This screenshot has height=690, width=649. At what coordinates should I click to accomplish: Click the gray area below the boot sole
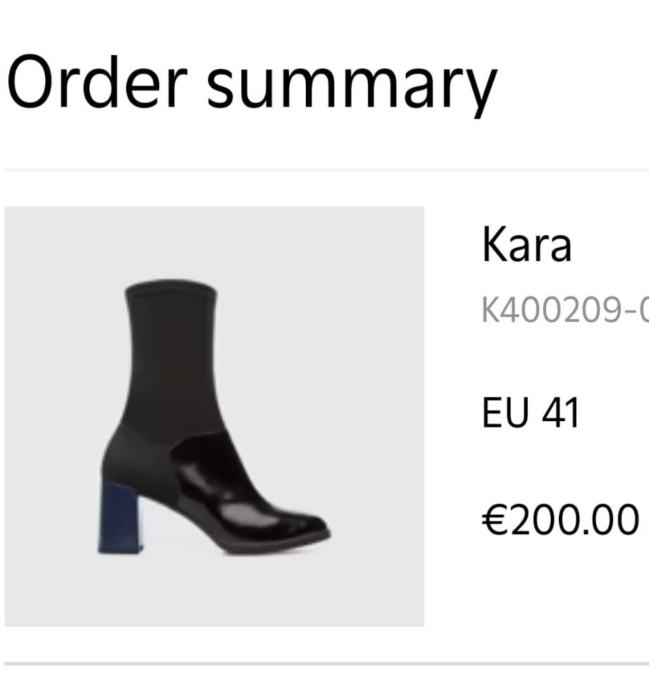click(214, 592)
